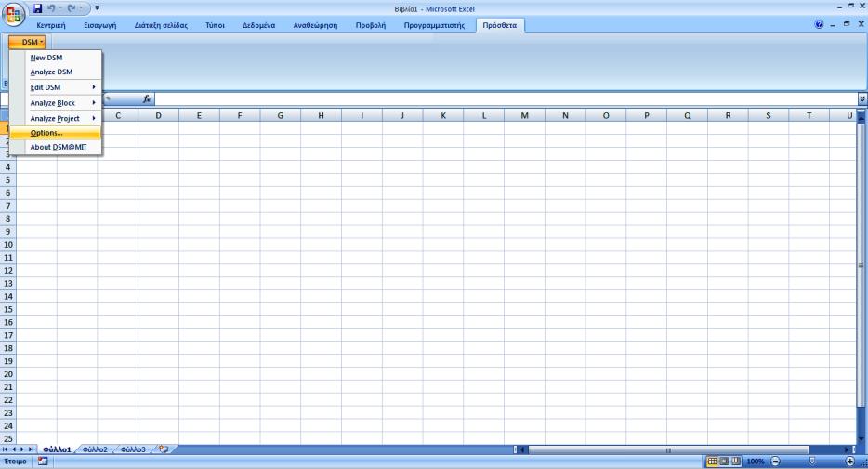Click the insert function fx icon
868x469 pixels.
(x=147, y=99)
